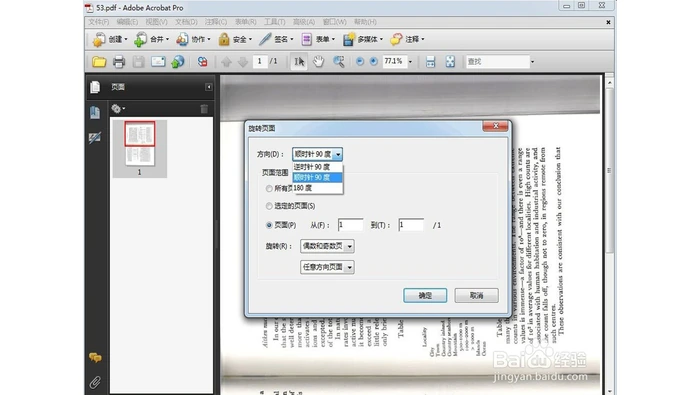Click the upload globe icon
Screen dimensions: 700x395
point(178,62)
